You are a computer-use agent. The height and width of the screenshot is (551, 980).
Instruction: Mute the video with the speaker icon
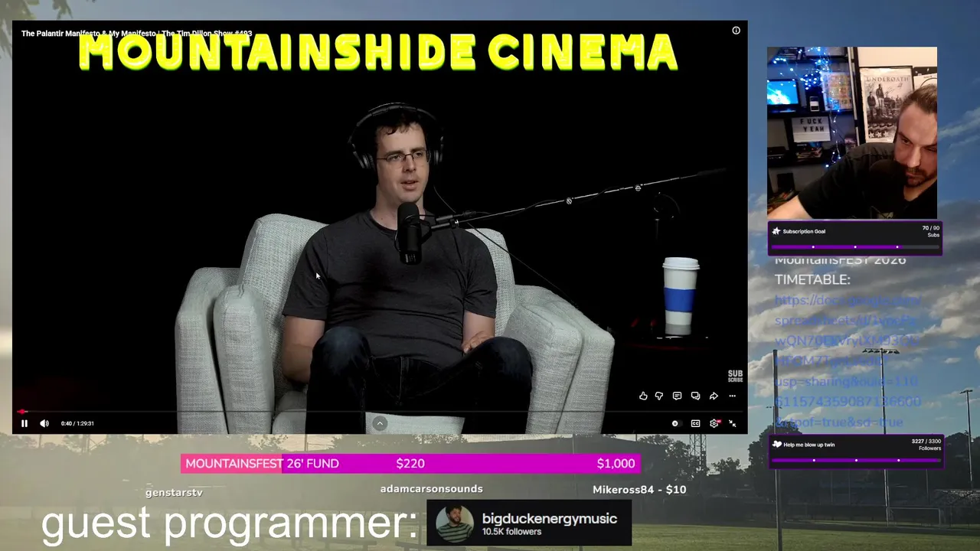(x=44, y=423)
